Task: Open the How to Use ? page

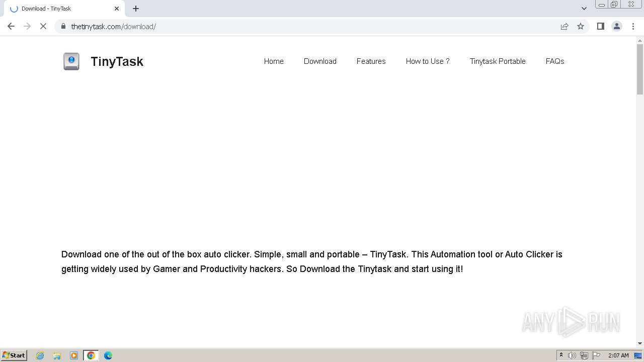Action: pyautogui.click(x=428, y=61)
